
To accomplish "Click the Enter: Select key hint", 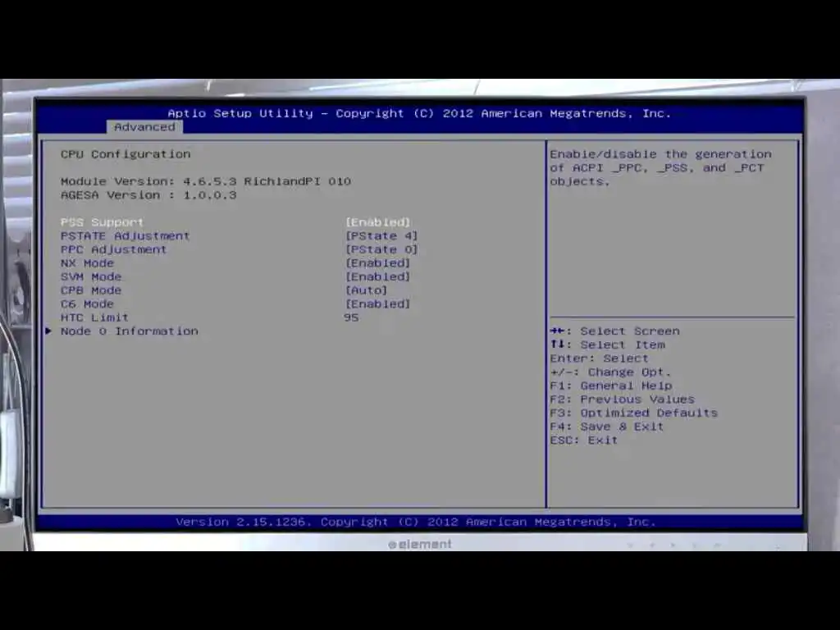I will [x=599, y=358].
